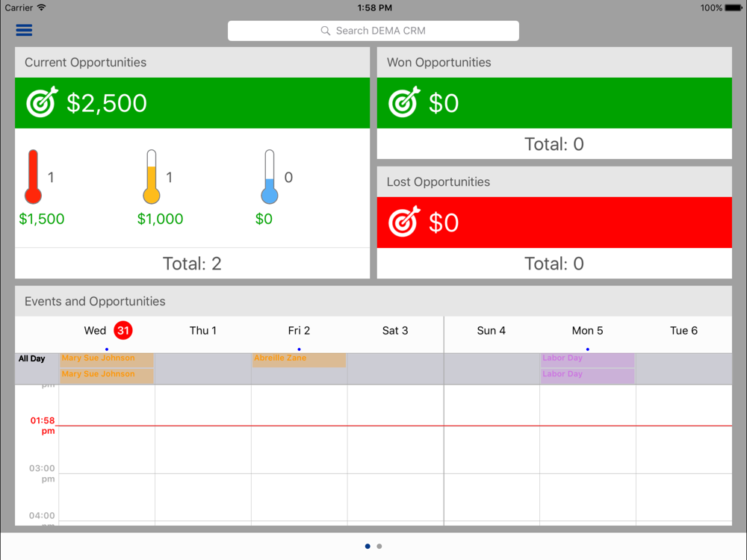
Task: Open the first Mary Sue Johnson event
Action: tap(107, 359)
